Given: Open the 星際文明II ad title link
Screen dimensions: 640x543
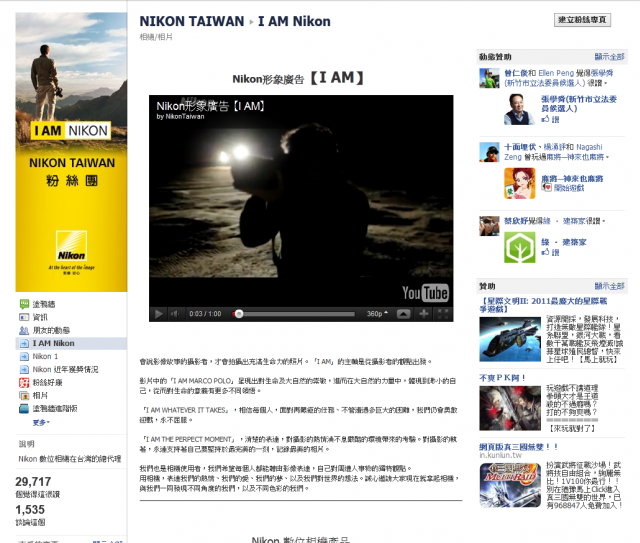Looking at the screenshot, I should (x=543, y=305).
